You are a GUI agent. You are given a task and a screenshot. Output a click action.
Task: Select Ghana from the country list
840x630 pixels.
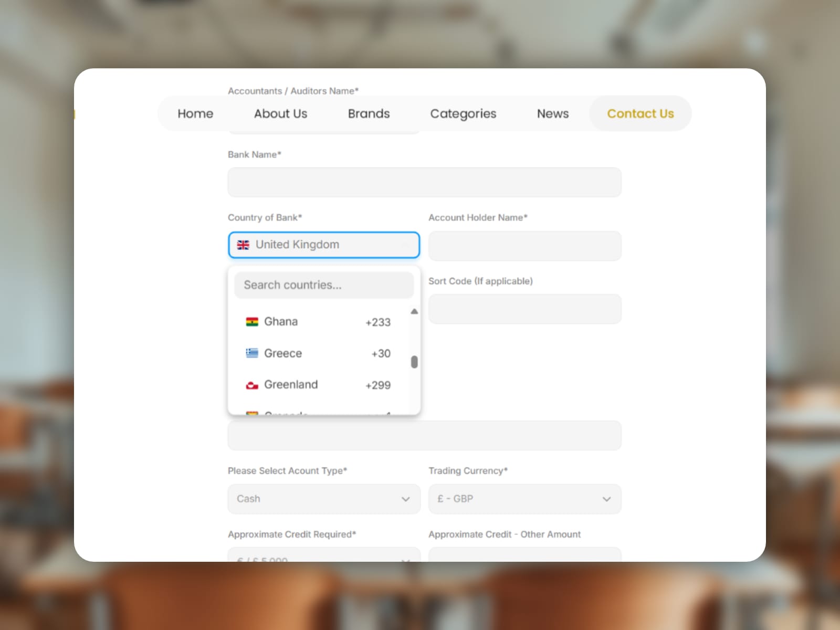pyautogui.click(x=319, y=322)
